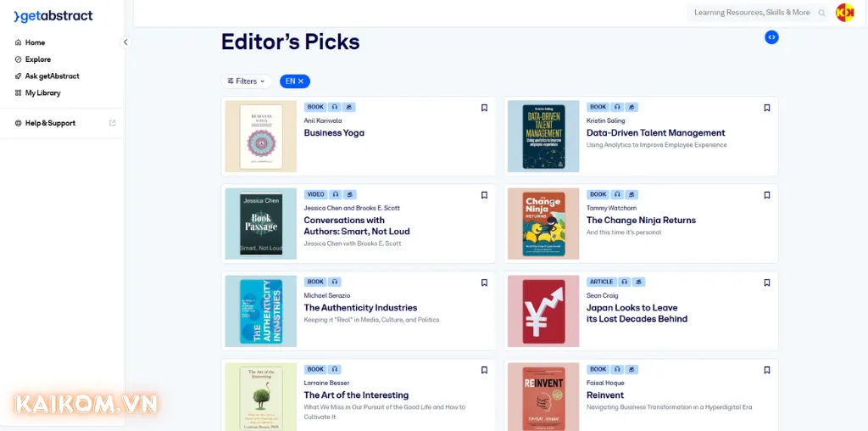Open the Reinvent book title
The image size is (868, 431).
pyautogui.click(x=605, y=395)
